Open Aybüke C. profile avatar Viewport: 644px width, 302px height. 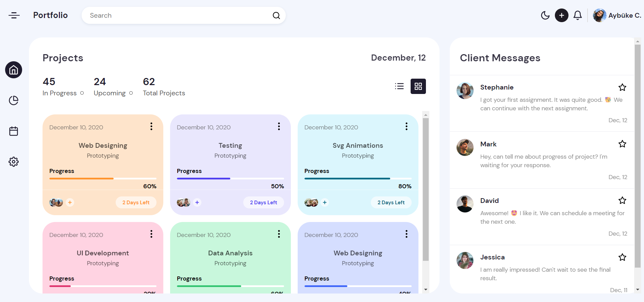pyautogui.click(x=599, y=15)
